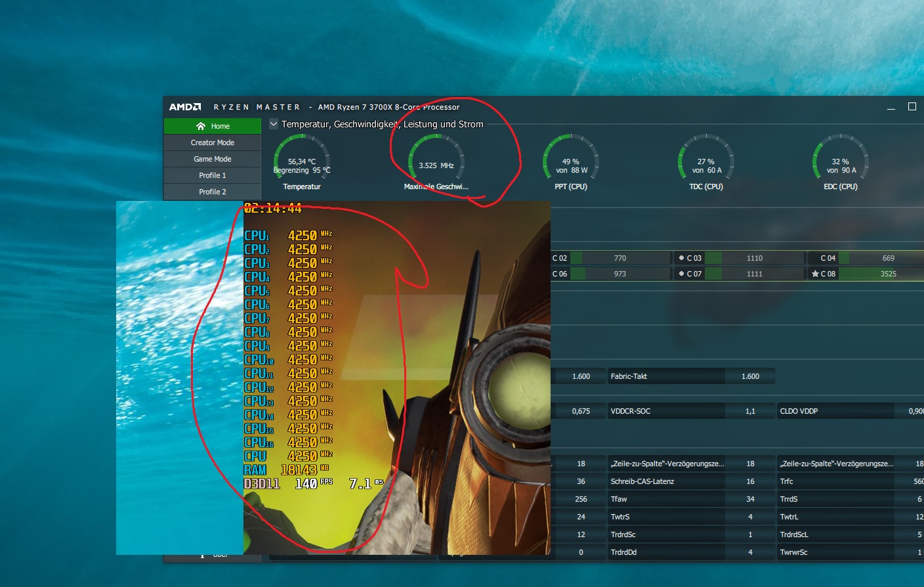924x587 pixels.
Task: Click the TDC (CPU) gauge
Action: coord(706,163)
